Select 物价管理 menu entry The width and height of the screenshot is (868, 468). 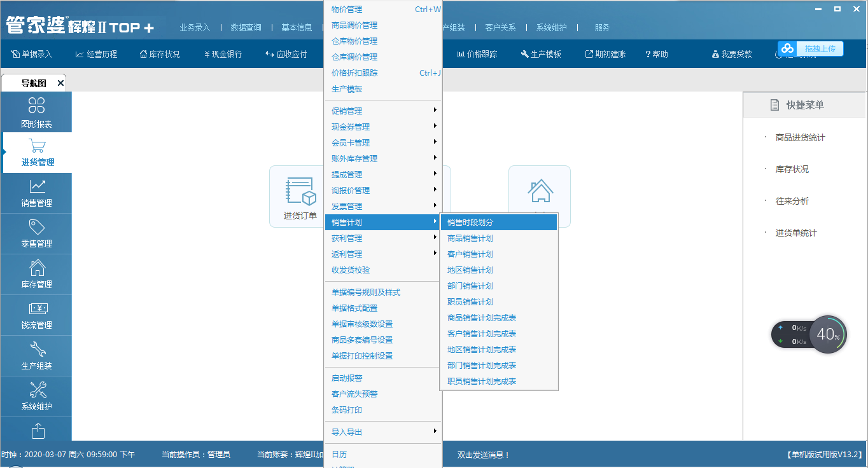383,9
